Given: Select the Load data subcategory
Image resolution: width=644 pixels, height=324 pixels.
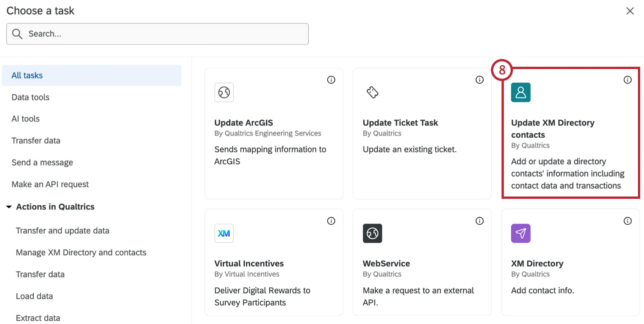Looking at the screenshot, I should [x=34, y=296].
